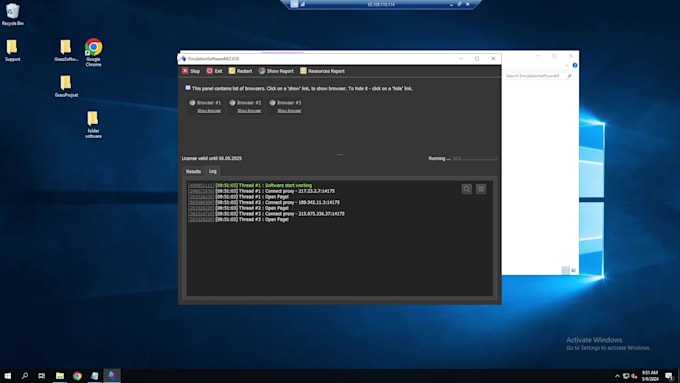Viewport: 680px width, 383px height.
Task: Select the Browser #2 icon
Action: point(232,103)
